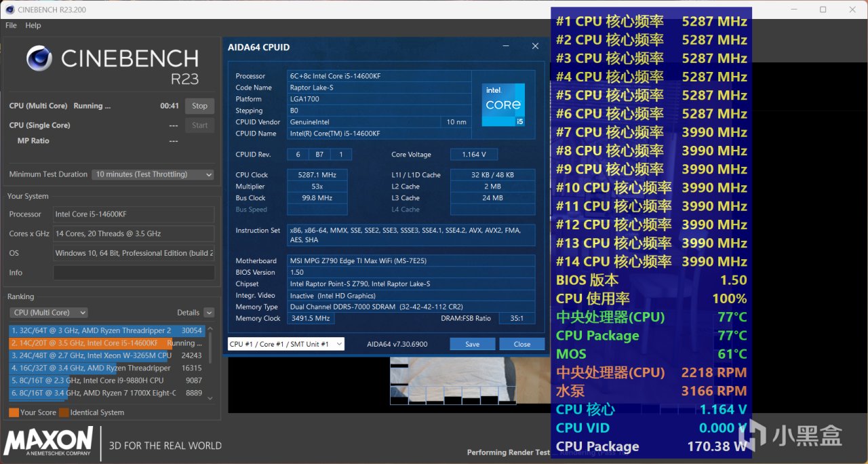868x464 pixels.
Task: Open the CPU (Multi Core) ranking dropdown
Action: click(x=49, y=313)
